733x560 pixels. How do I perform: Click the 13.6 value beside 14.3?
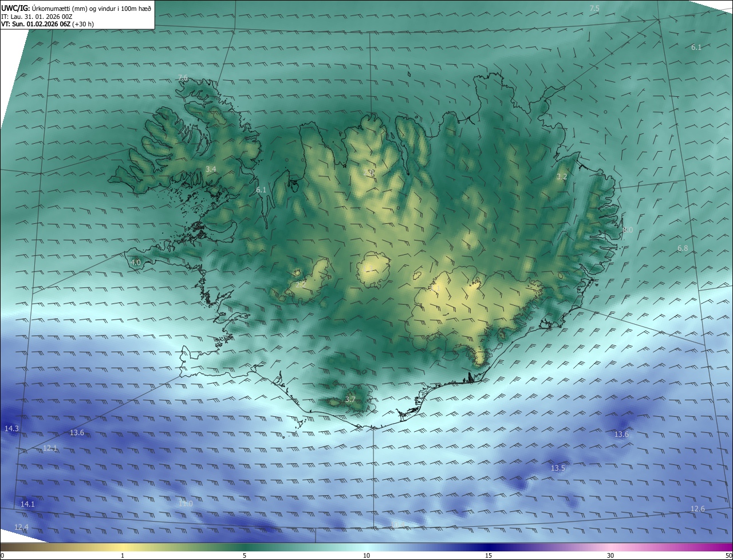(x=77, y=432)
